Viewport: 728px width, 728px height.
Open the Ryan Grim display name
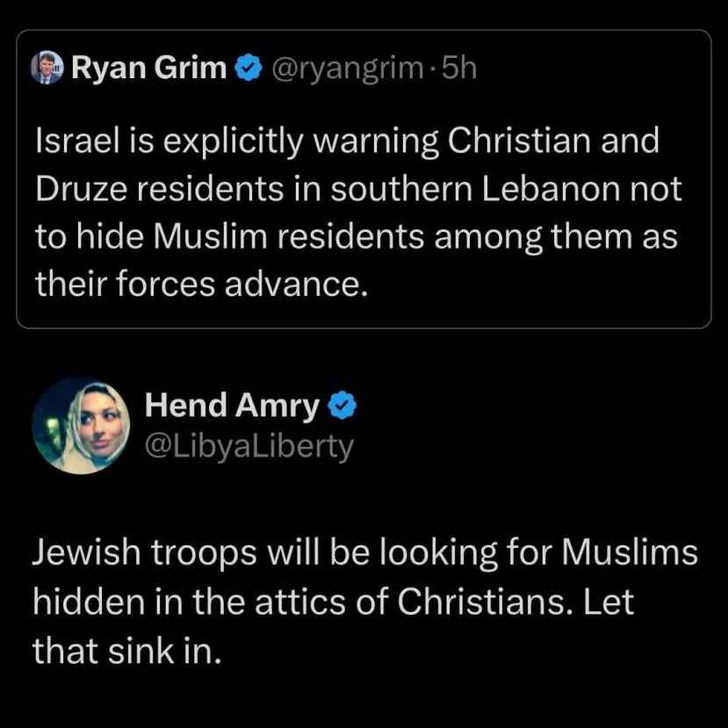click(149, 68)
